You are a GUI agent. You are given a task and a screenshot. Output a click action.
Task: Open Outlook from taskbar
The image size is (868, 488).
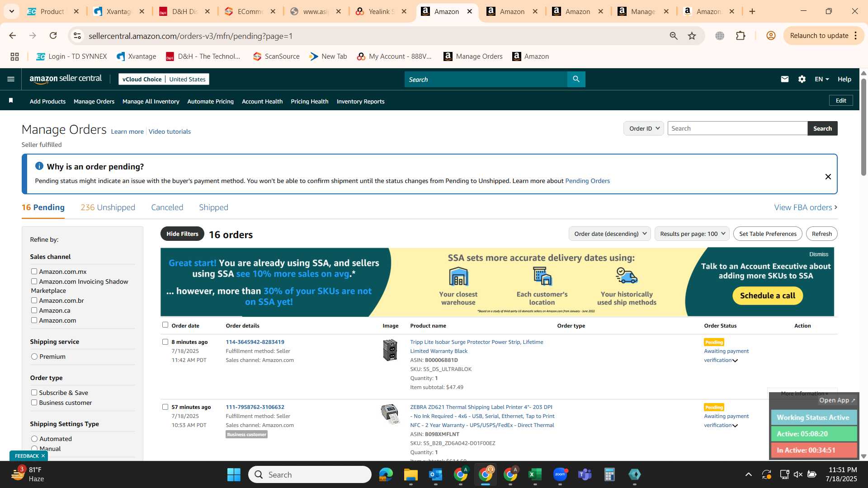(x=435, y=474)
